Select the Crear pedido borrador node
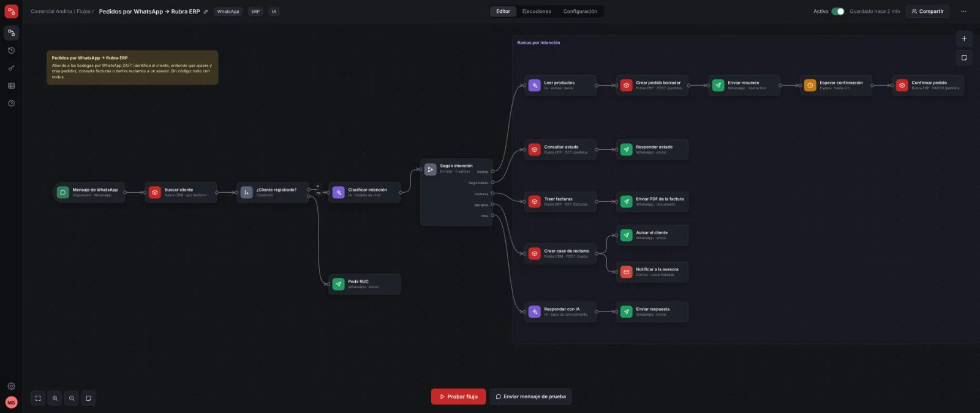This screenshot has height=413, width=980. point(652,85)
